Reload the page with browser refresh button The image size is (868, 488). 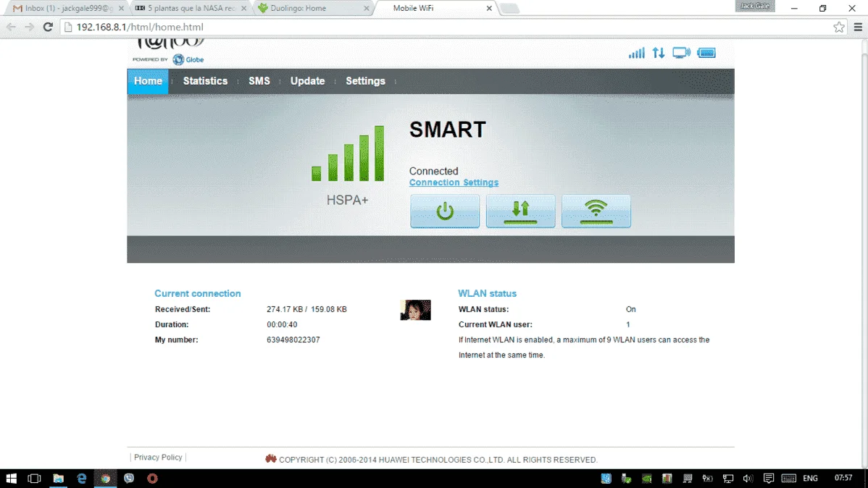pos(48,27)
